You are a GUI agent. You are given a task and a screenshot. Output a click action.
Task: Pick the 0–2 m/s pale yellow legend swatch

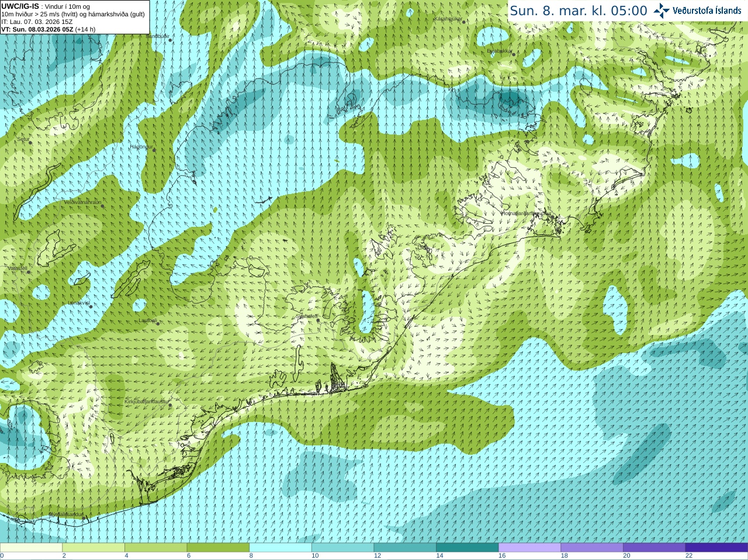click(31, 548)
